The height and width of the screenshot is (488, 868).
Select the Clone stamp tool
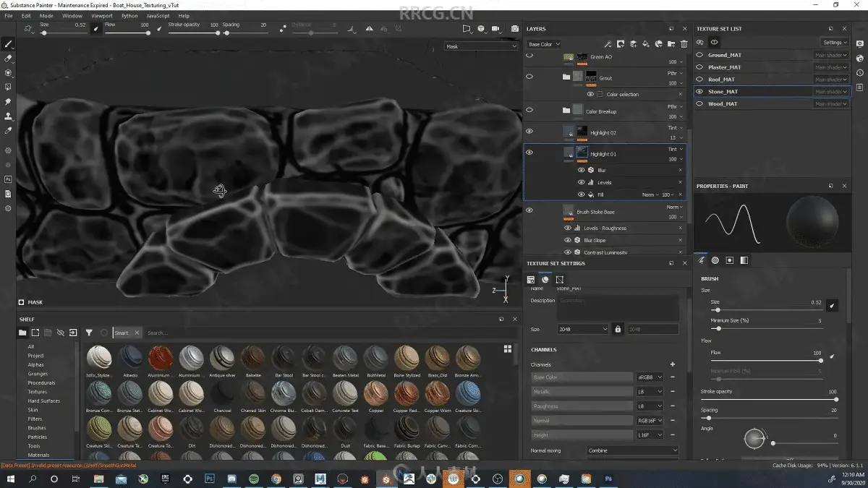pyautogui.click(x=9, y=116)
